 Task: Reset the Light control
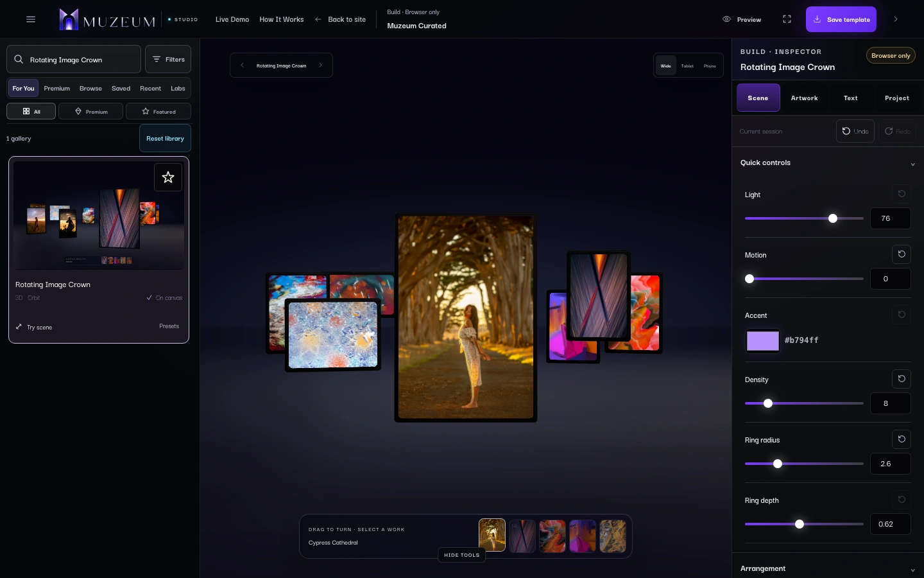902,194
